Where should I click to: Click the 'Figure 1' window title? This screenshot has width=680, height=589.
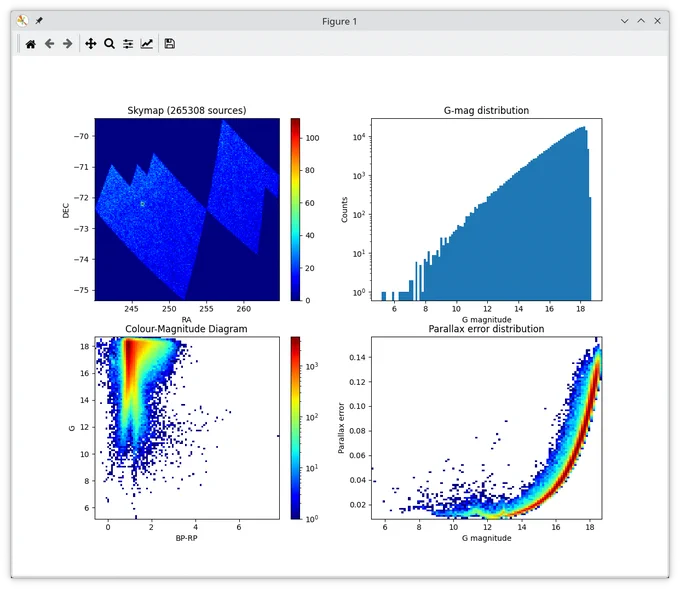click(340, 21)
